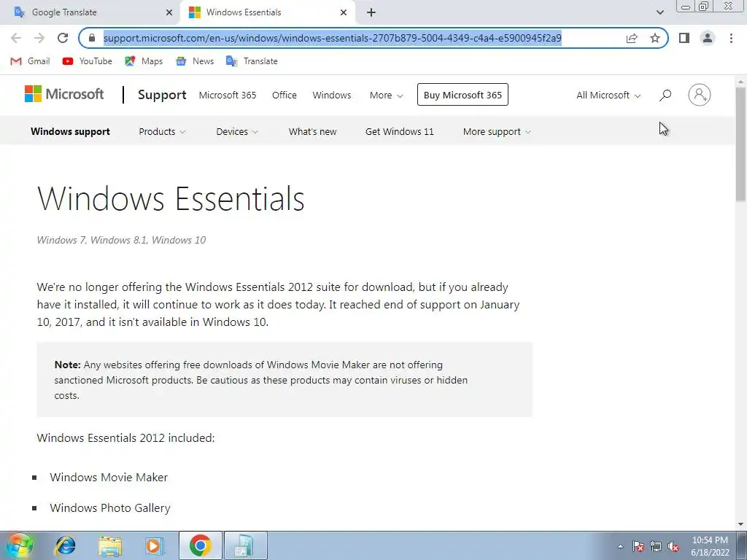Switch to the Google Translate tab
The height and width of the screenshot is (560, 747).
(90, 12)
